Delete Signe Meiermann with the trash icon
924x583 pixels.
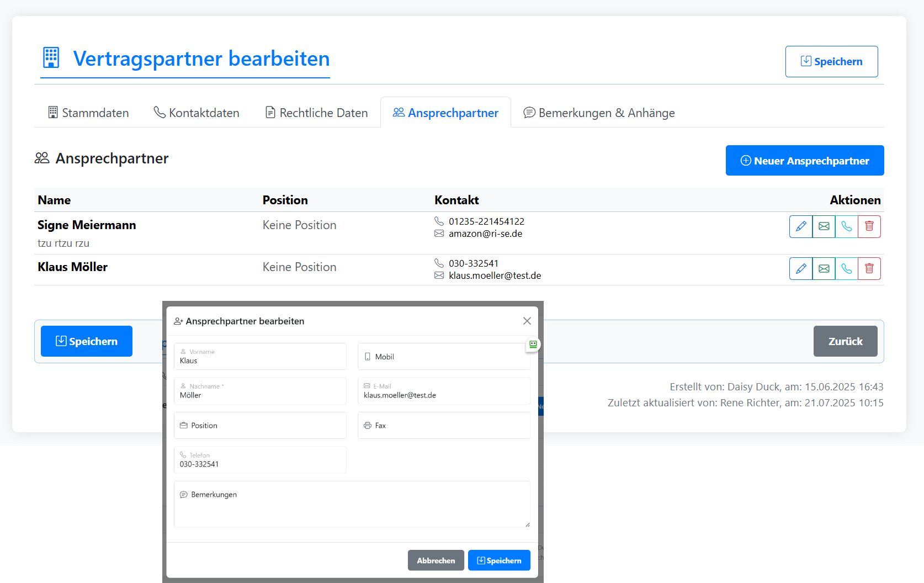point(869,226)
